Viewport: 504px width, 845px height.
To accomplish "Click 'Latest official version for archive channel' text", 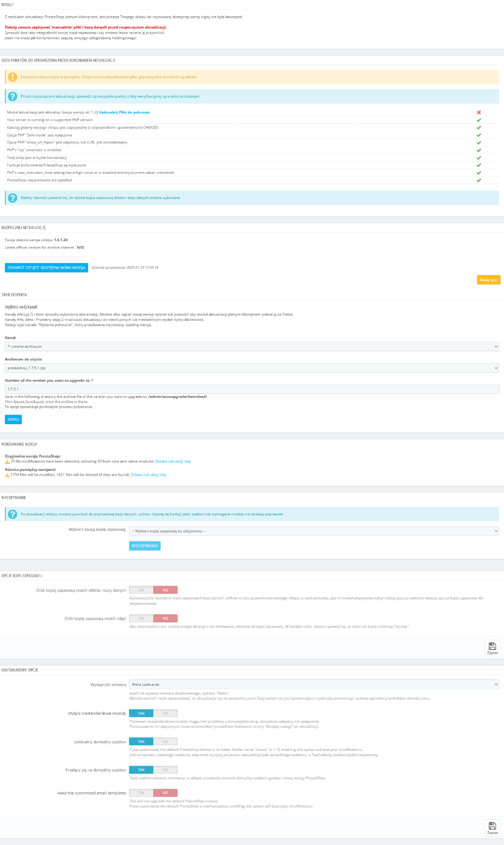I will (44, 247).
